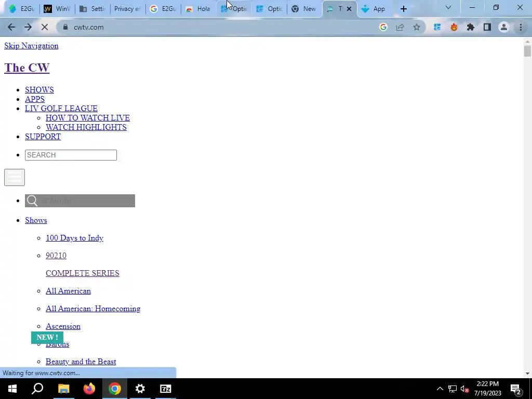Switch to the Settings tab

[x=92, y=9]
